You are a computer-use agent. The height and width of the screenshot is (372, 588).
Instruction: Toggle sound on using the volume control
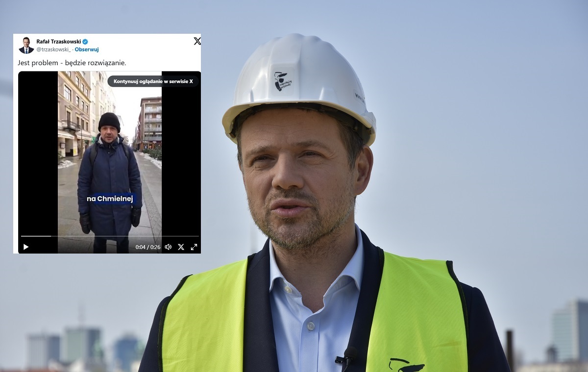(x=168, y=247)
